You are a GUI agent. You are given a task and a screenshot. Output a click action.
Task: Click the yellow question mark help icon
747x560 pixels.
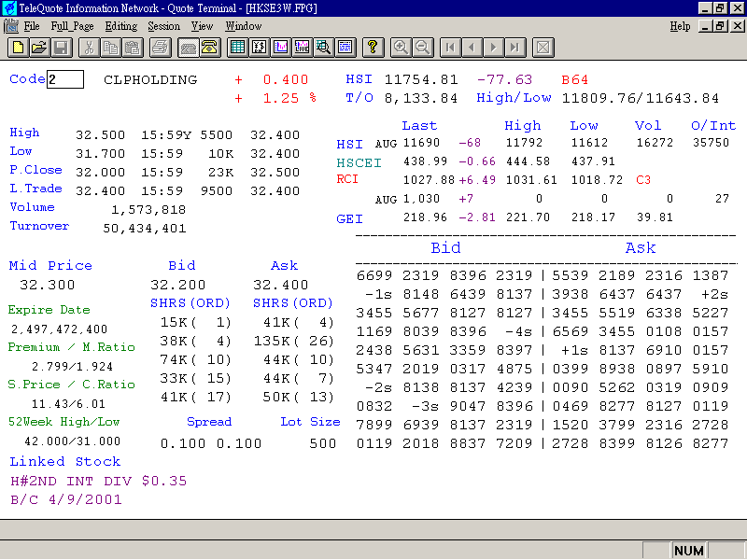373,48
